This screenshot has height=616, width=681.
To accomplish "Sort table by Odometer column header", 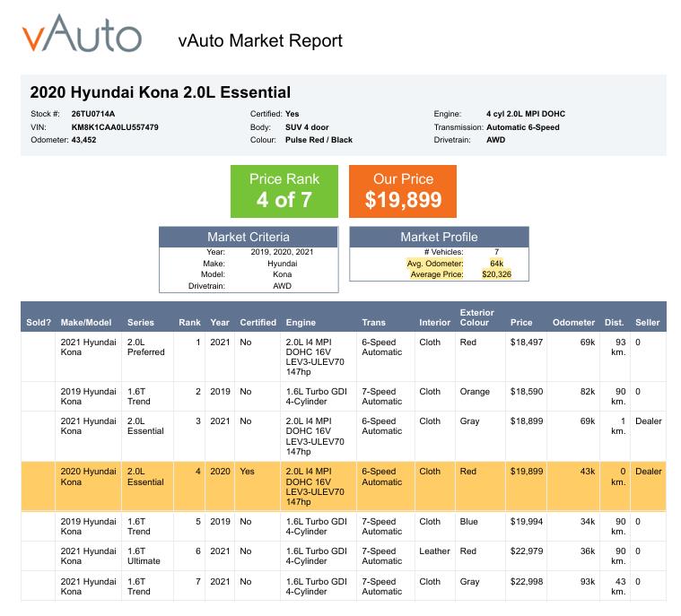I will (x=573, y=322).
